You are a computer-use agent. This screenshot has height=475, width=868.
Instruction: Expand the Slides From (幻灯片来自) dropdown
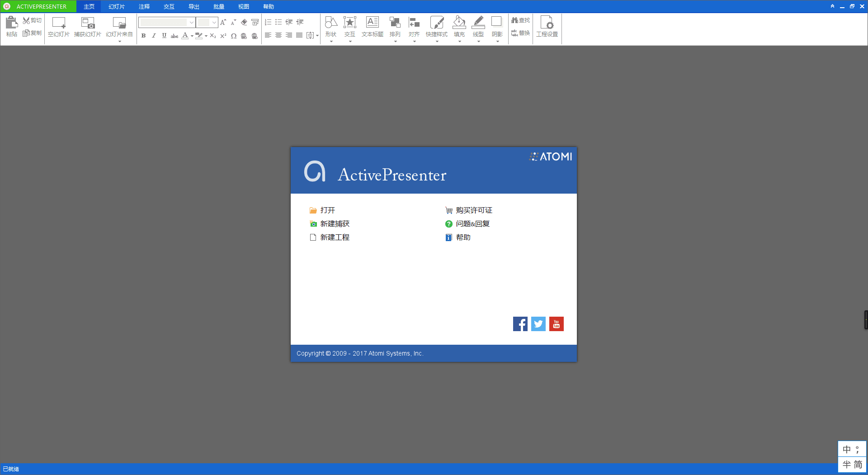click(119, 41)
